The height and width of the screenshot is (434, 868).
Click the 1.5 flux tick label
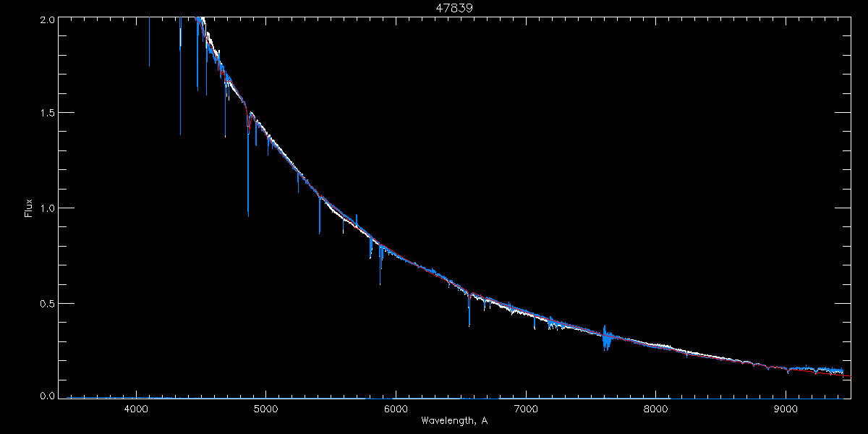pyautogui.click(x=47, y=113)
